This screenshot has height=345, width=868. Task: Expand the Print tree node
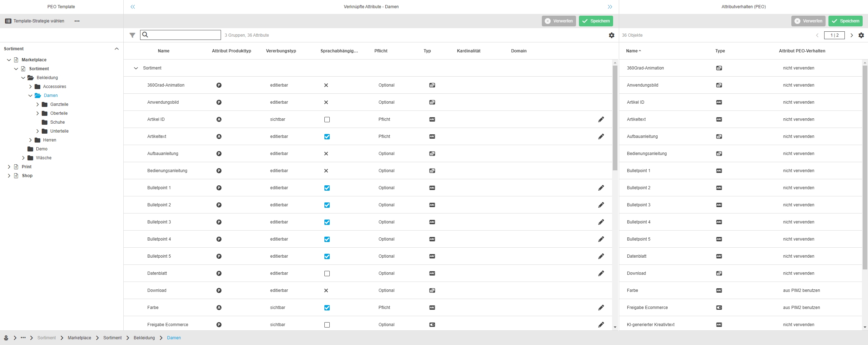click(9, 167)
